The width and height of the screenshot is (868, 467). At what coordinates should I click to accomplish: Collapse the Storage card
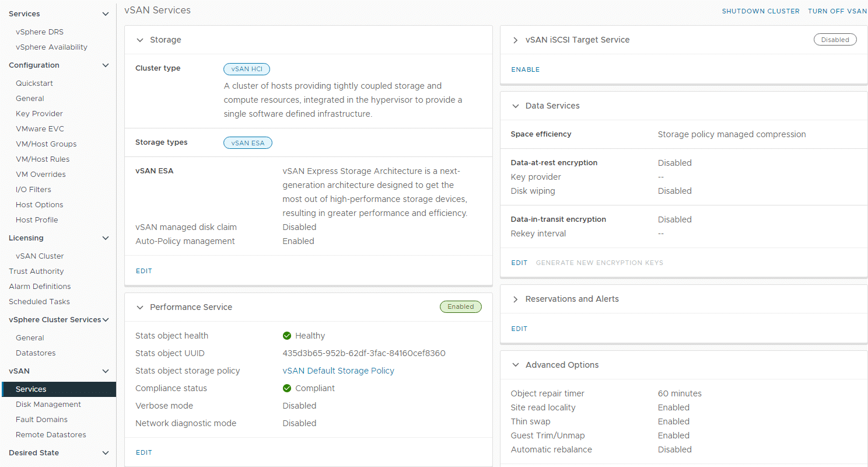pyautogui.click(x=139, y=40)
